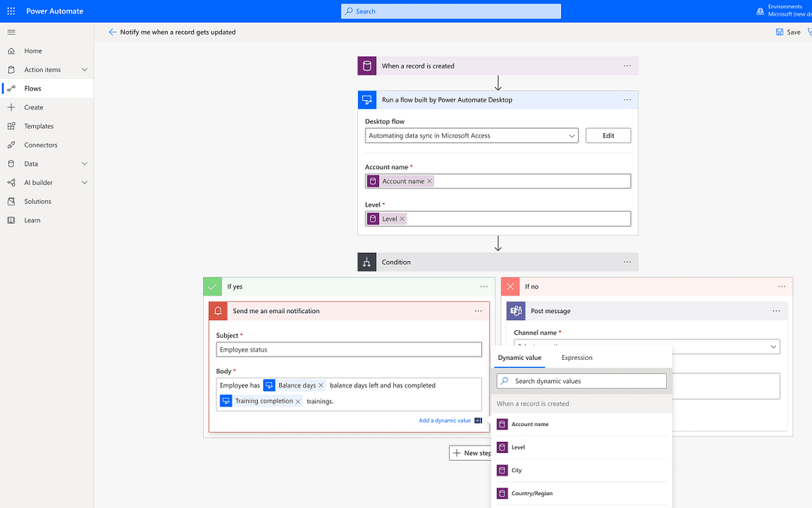The height and width of the screenshot is (508, 812).
Task: Click the Level input field
Action: point(498,219)
